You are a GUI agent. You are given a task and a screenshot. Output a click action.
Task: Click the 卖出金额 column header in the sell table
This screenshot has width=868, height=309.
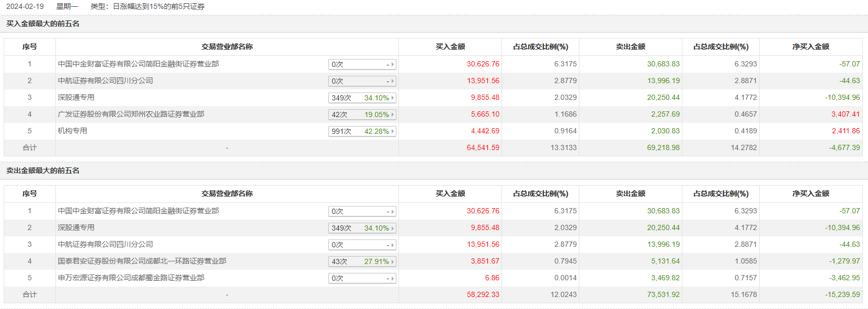630,193
